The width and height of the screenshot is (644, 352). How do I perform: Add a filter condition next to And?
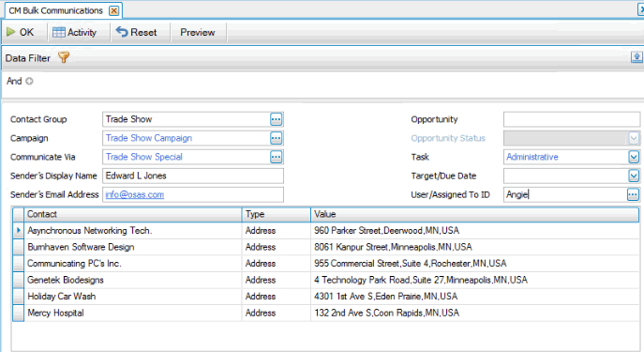click(x=29, y=81)
